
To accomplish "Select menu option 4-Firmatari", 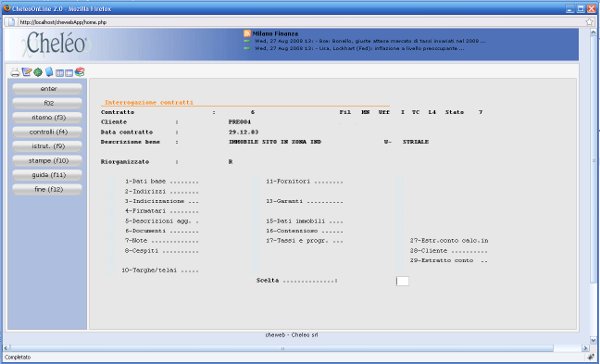I will tap(162, 211).
